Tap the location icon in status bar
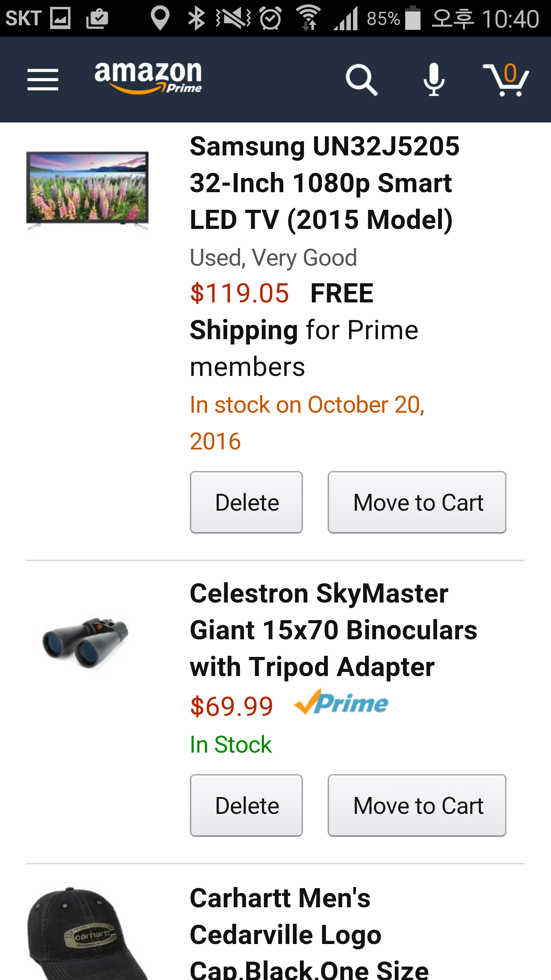551x980 pixels. point(160,18)
